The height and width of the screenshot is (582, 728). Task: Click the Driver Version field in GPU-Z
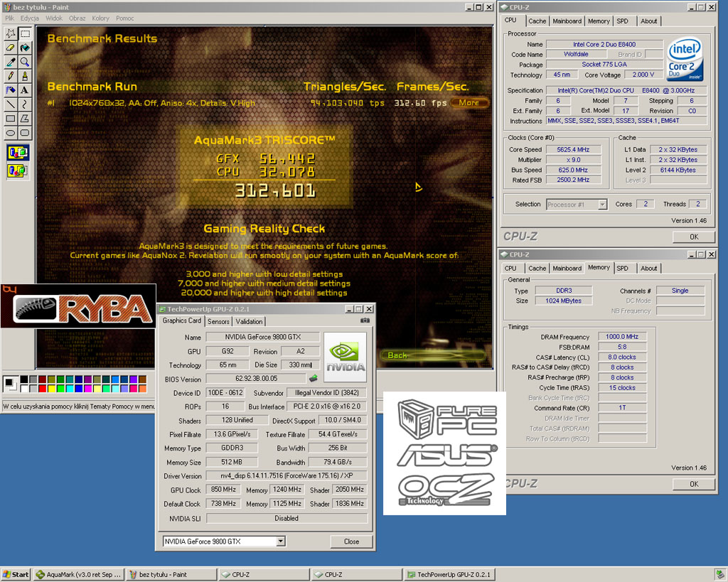click(x=287, y=475)
